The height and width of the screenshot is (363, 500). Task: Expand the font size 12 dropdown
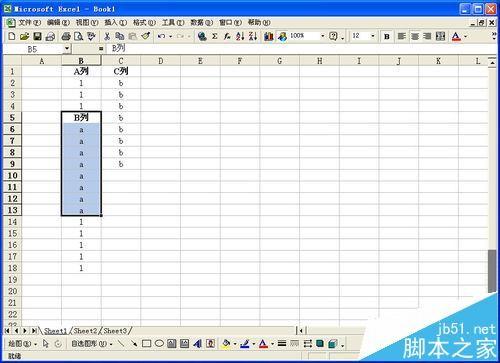pyautogui.click(x=373, y=36)
